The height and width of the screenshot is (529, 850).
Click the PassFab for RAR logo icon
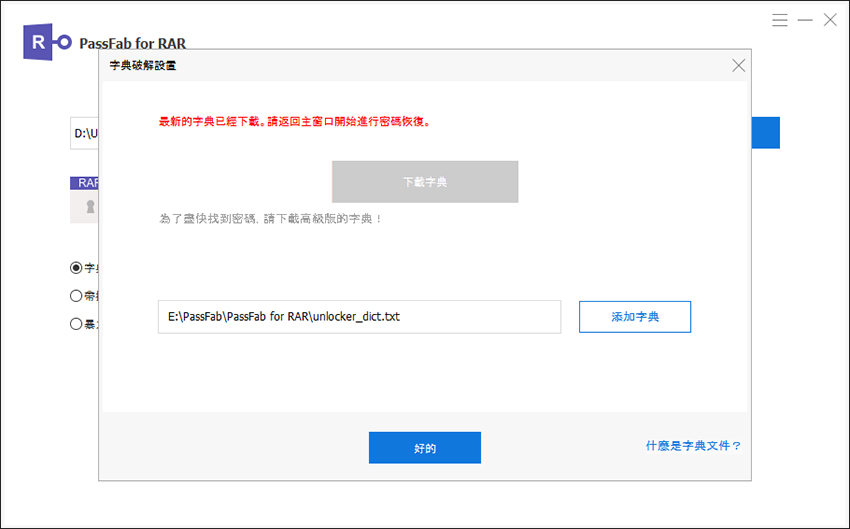pyautogui.click(x=47, y=42)
